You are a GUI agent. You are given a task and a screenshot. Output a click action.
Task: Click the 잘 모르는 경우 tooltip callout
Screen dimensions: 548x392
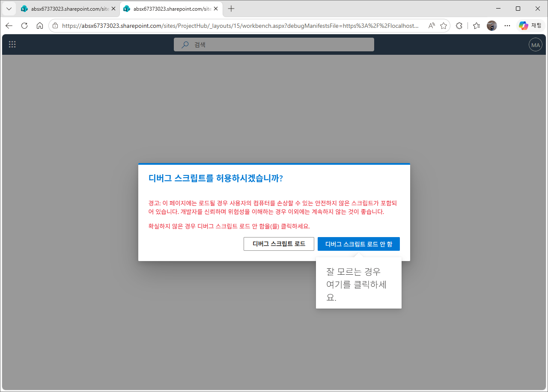[359, 282]
